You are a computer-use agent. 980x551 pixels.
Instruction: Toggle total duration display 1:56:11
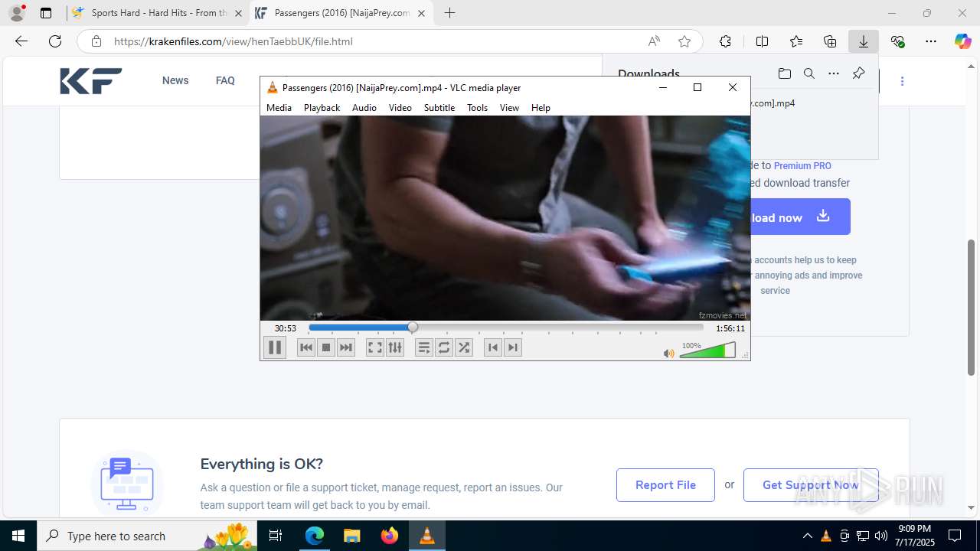[730, 328]
